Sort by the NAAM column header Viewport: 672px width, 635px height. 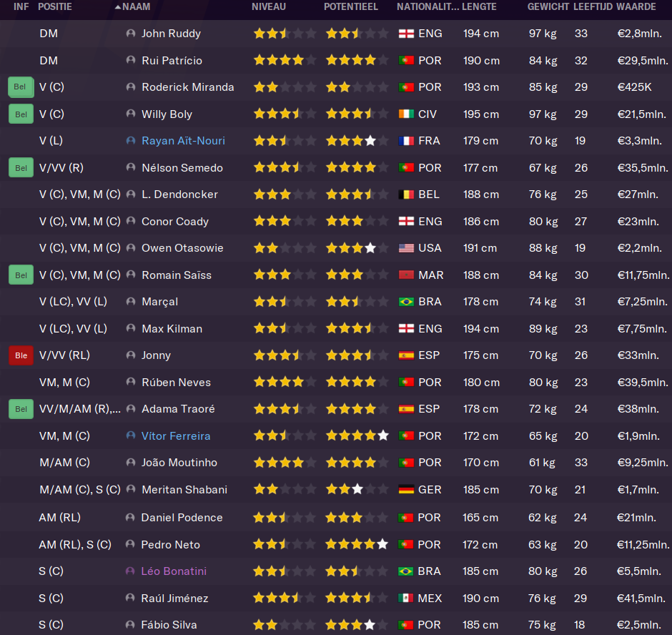pyautogui.click(x=137, y=7)
